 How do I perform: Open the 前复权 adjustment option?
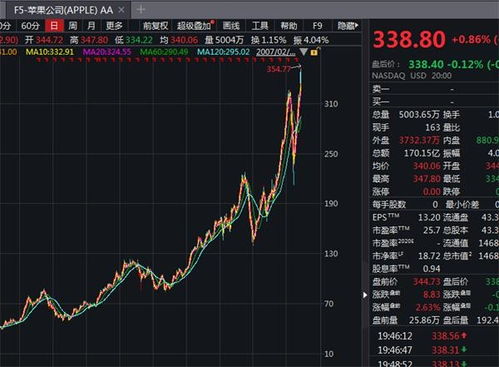coord(155,26)
